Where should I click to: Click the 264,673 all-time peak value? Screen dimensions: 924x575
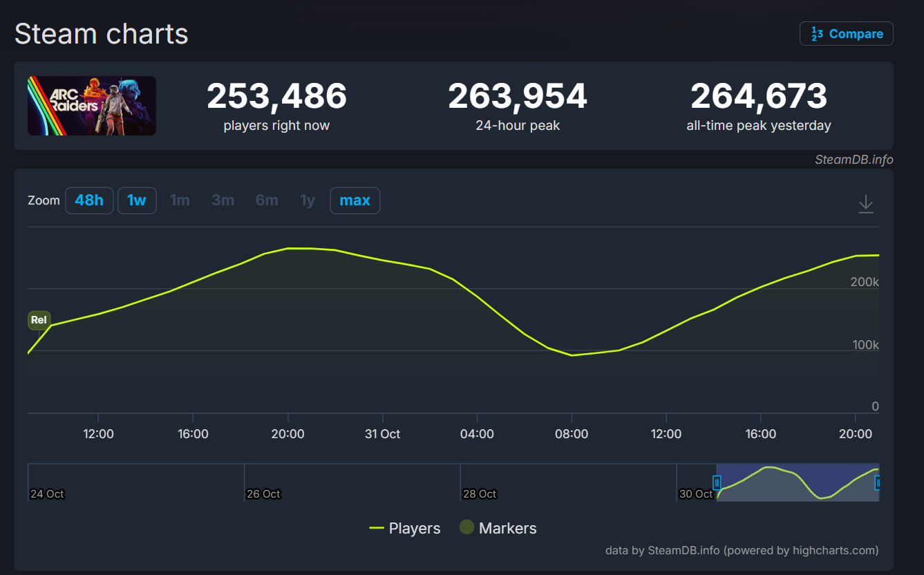pos(759,96)
